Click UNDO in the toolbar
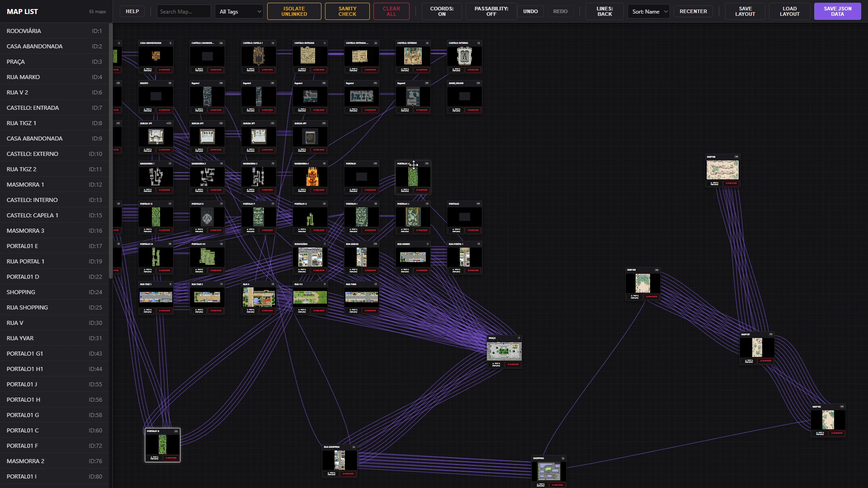The height and width of the screenshot is (488, 868). coord(530,11)
